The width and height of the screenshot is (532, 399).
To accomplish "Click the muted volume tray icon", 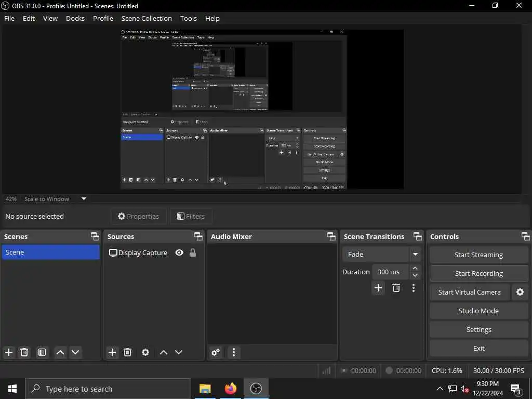I will 464,389.
